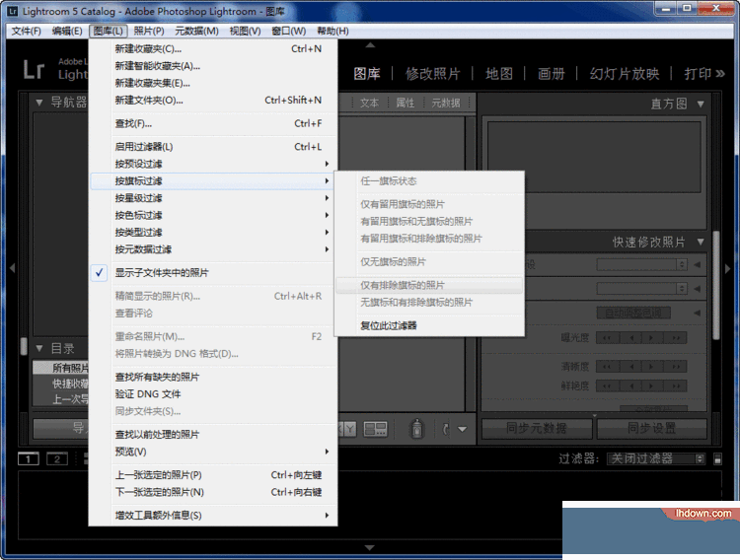The image size is (740, 560).
Task: Show more modules with the » arrow
Action: [x=720, y=74]
